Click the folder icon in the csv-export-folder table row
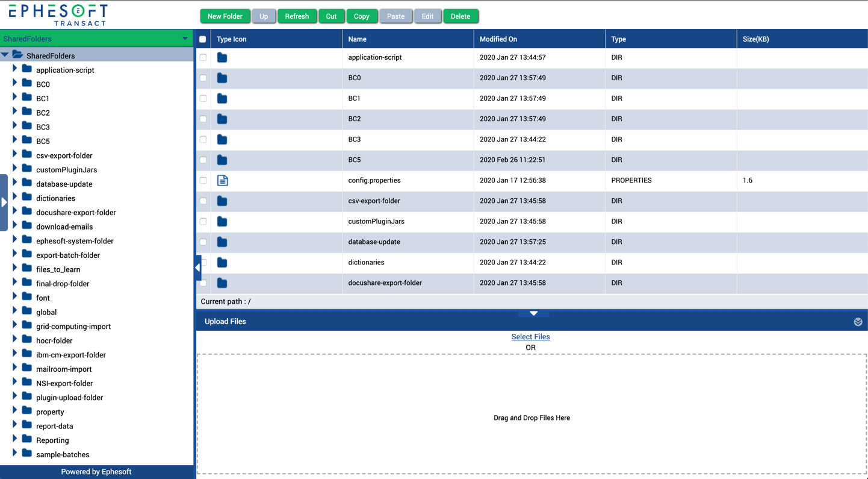This screenshot has width=868, height=479. (x=222, y=201)
